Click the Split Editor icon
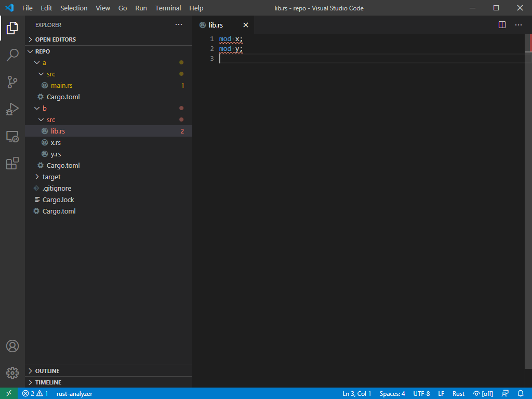532x399 pixels. [x=502, y=24]
